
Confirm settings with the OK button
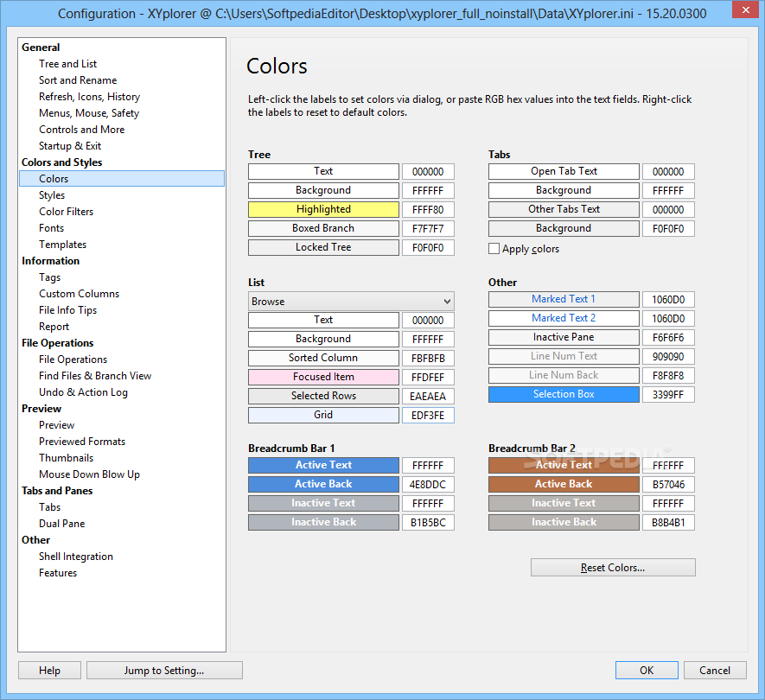[647, 671]
